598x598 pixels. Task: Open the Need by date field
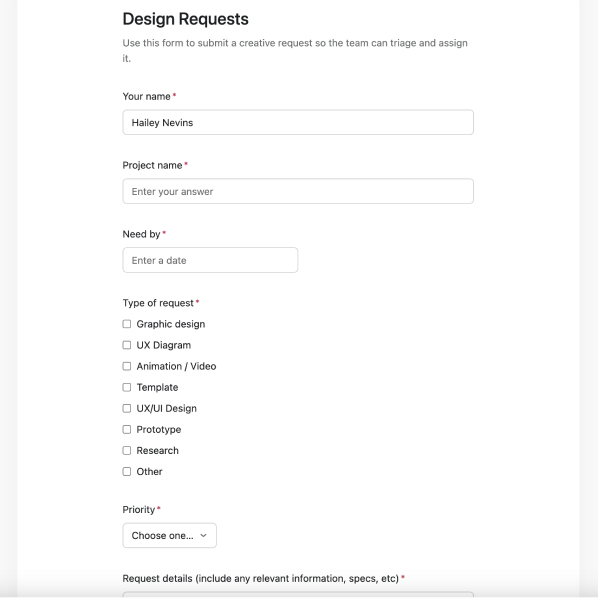210,260
